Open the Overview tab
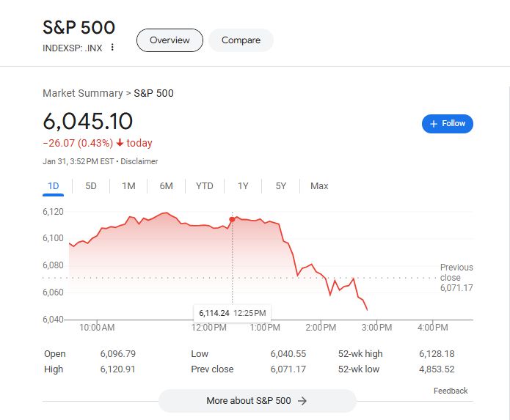Screen dimensions: 510x420 point(170,40)
